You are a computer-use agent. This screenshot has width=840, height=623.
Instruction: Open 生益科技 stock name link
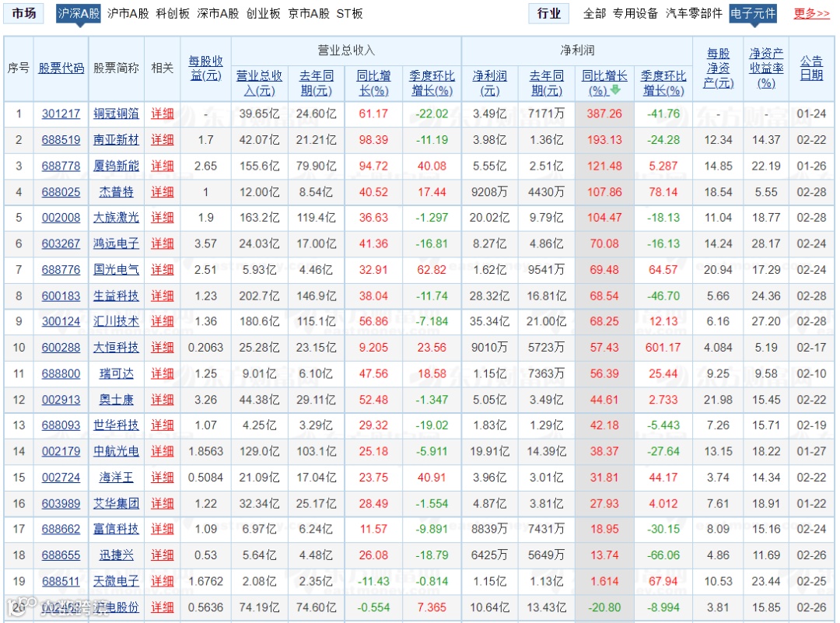[116, 296]
